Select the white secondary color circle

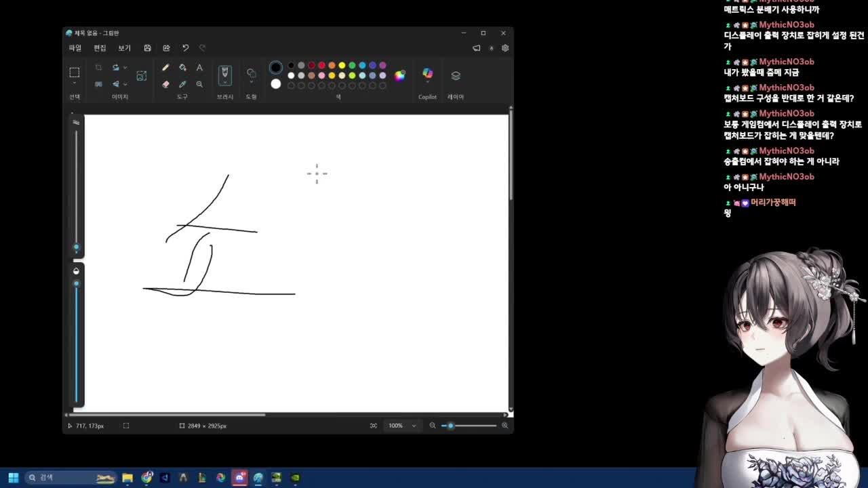coord(275,84)
